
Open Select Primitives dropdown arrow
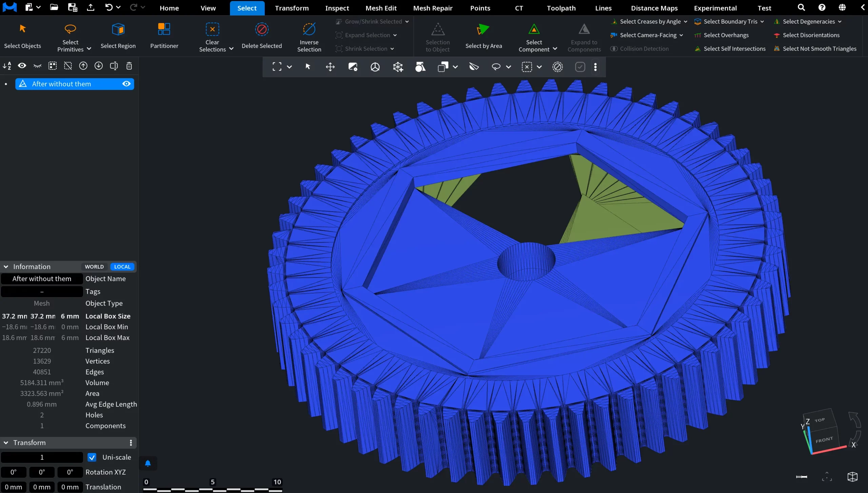pyautogui.click(x=89, y=49)
